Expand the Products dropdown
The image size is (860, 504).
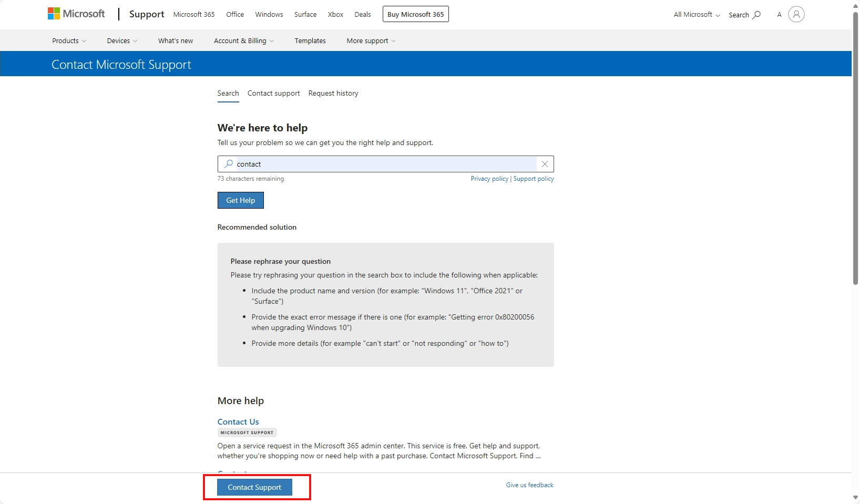pyautogui.click(x=69, y=40)
